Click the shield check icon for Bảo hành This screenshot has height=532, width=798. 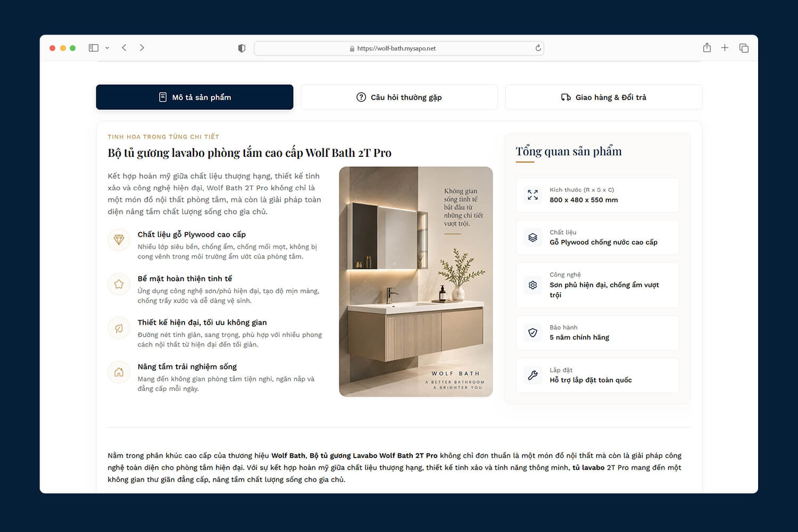click(x=533, y=332)
